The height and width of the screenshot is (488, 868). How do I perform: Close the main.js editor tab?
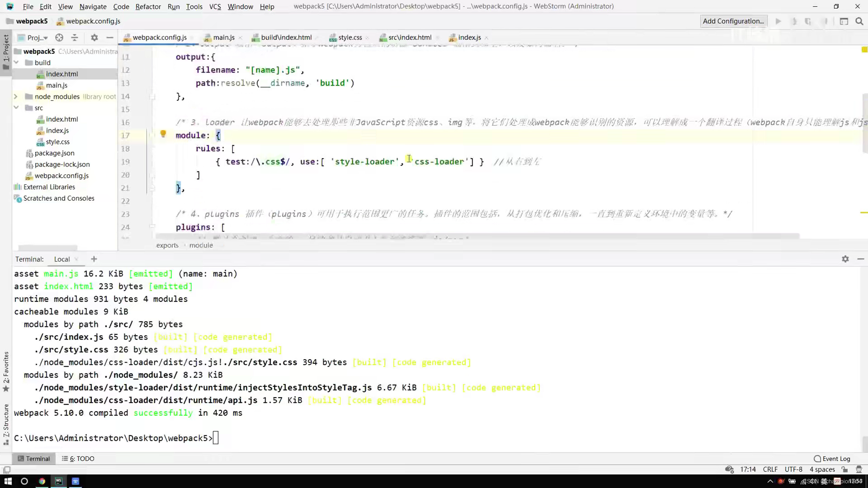[x=241, y=38]
